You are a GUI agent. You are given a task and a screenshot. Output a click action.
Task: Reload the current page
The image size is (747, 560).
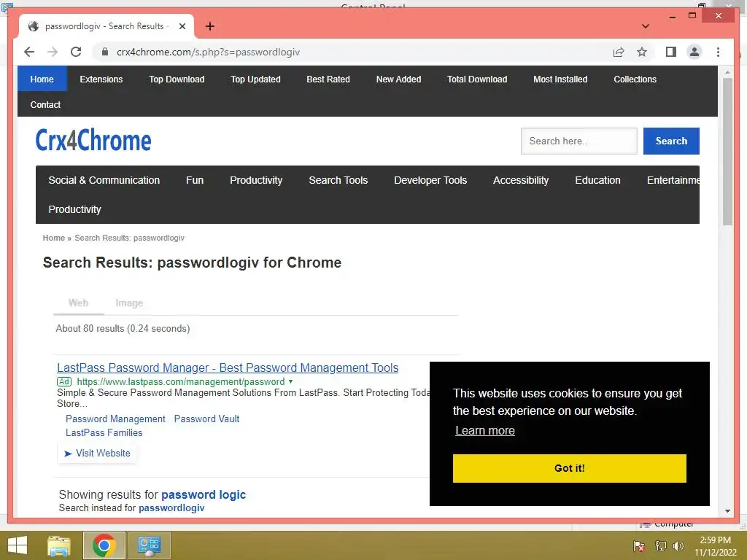(x=76, y=52)
